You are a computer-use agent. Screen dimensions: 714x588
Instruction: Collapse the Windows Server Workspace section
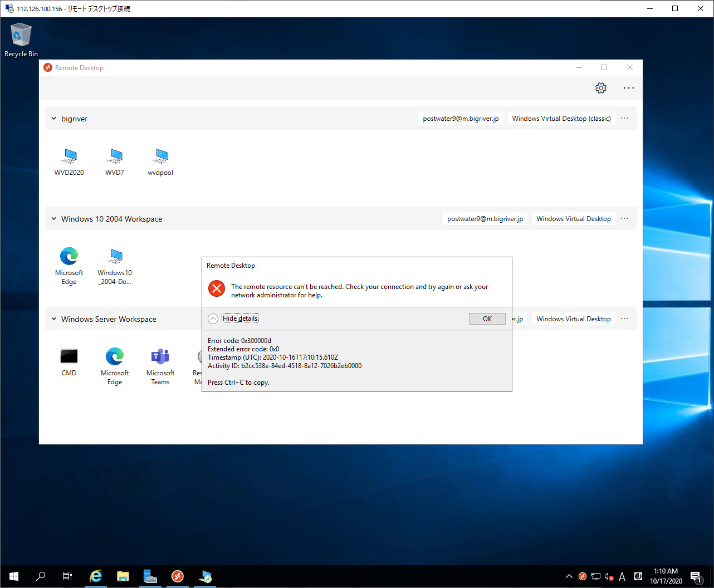coord(53,318)
